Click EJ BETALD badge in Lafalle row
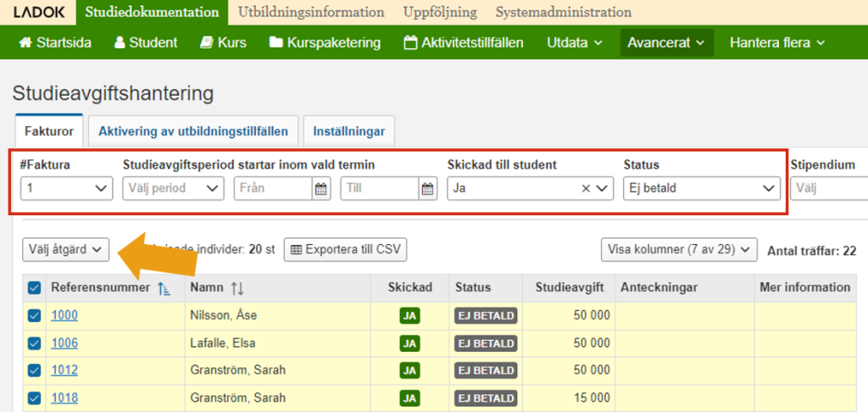Viewport: 868px width, 412px height. [x=486, y=343]
